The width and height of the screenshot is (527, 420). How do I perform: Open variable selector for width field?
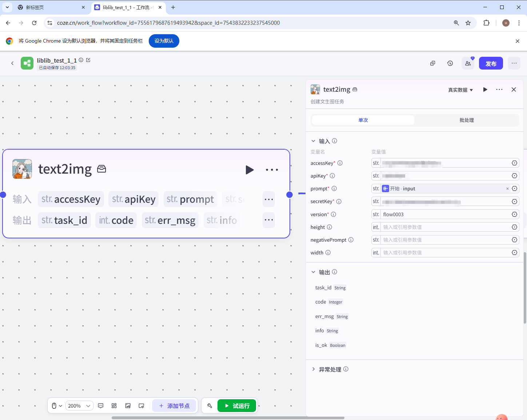(515, 253)
